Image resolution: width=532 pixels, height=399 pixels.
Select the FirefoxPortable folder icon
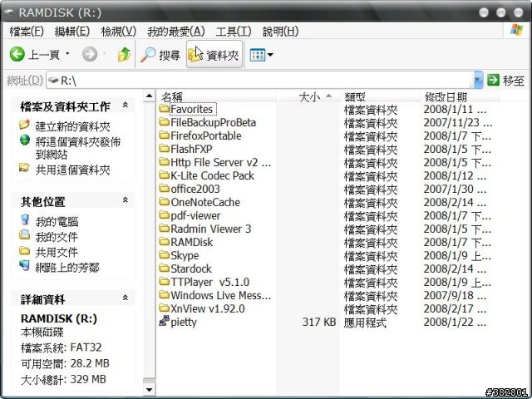pos(165,135)
